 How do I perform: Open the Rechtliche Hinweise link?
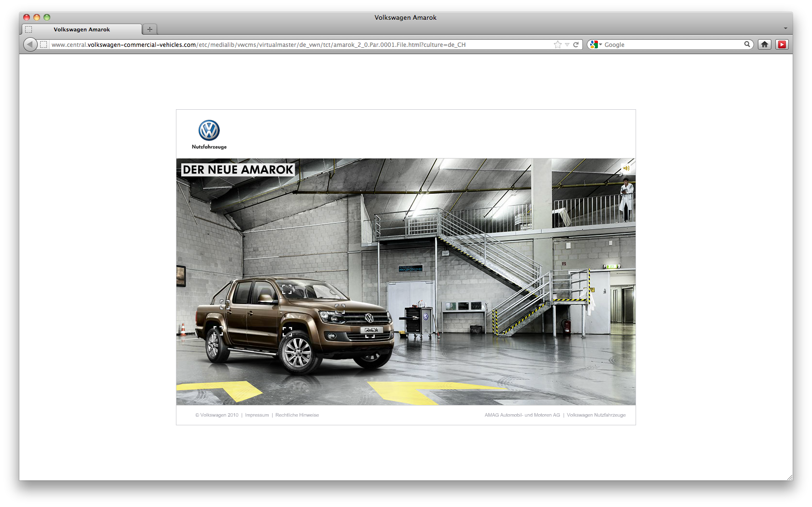297,415
